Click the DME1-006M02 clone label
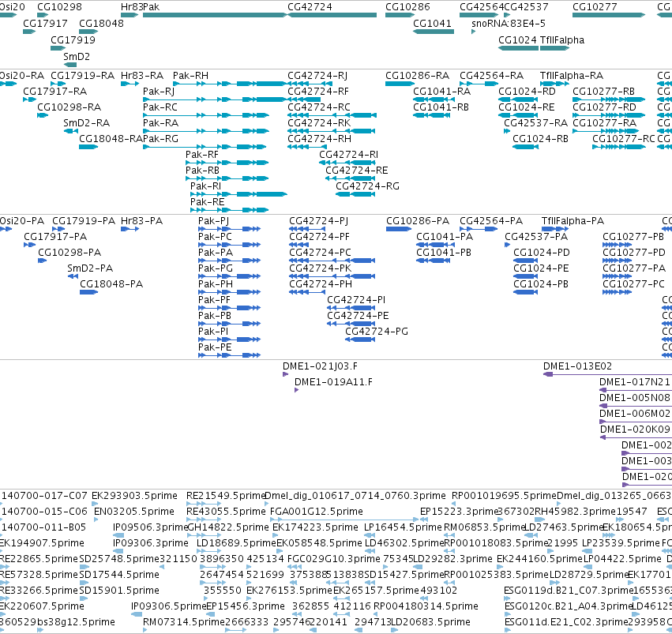This screenshot has height=634, width=672. click(x=634, y=414)
